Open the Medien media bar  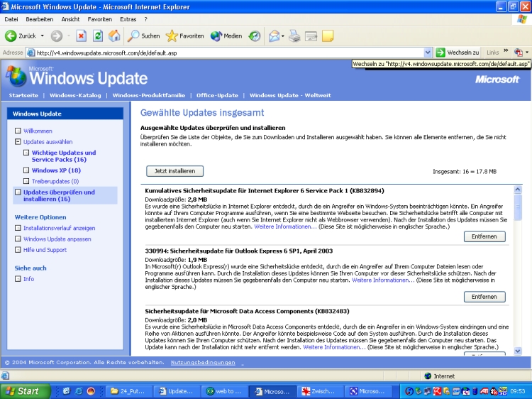pos(226,35)
